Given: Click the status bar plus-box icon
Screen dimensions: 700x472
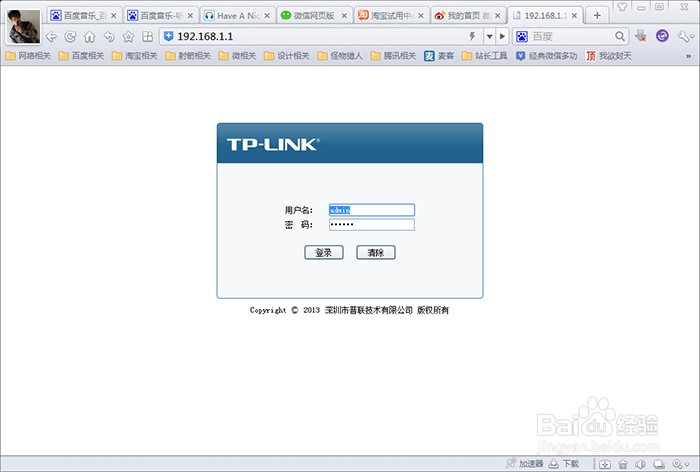Looking at the screenshot, I should (x=605, y=464).
